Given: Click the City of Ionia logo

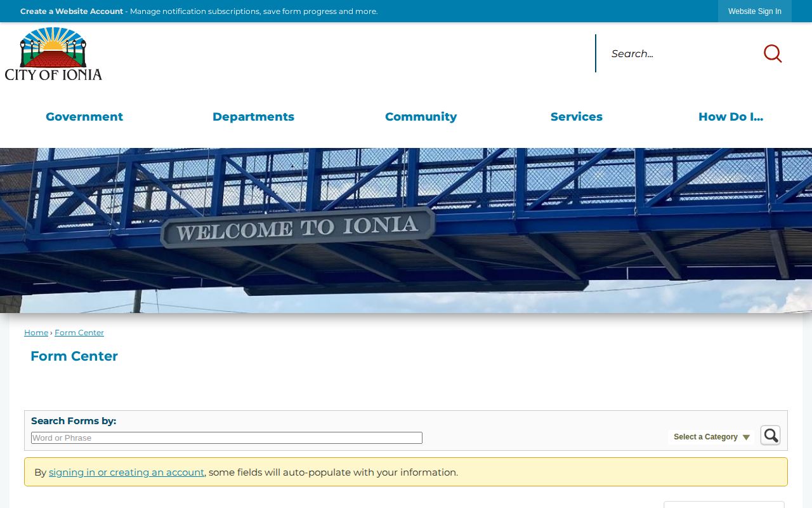Looking at the screenshot, I should pyautogui.click(x=53, y=54).
